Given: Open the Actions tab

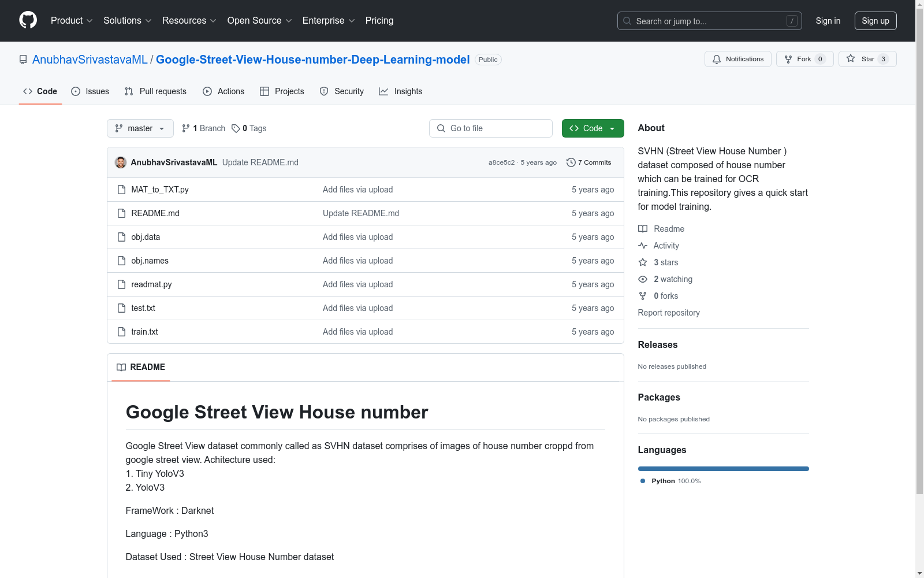Looking at the screenshot, I should 223,91.
